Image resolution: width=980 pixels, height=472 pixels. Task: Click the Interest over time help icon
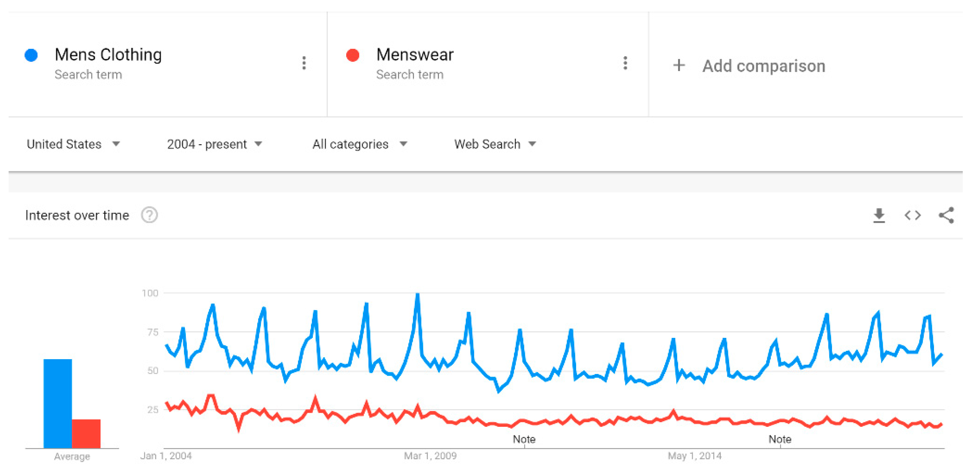149,215
